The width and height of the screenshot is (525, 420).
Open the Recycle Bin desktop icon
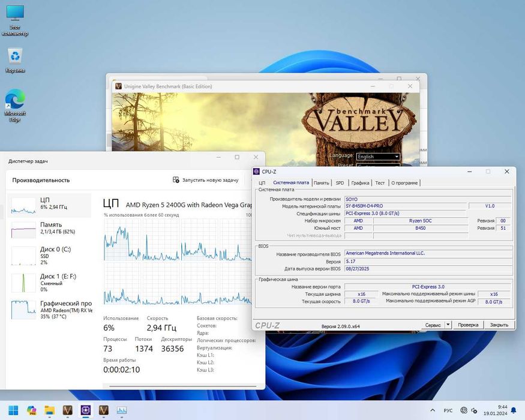(15, 60)
